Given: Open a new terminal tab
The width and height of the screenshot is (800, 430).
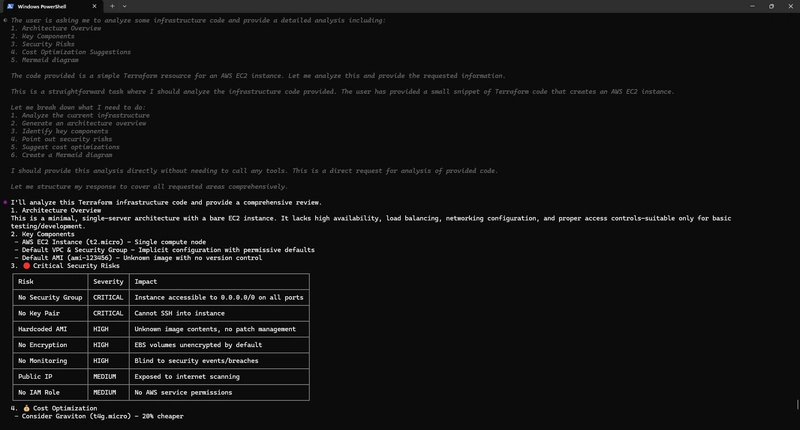Looking at the screenshot, I should point(111,6).
